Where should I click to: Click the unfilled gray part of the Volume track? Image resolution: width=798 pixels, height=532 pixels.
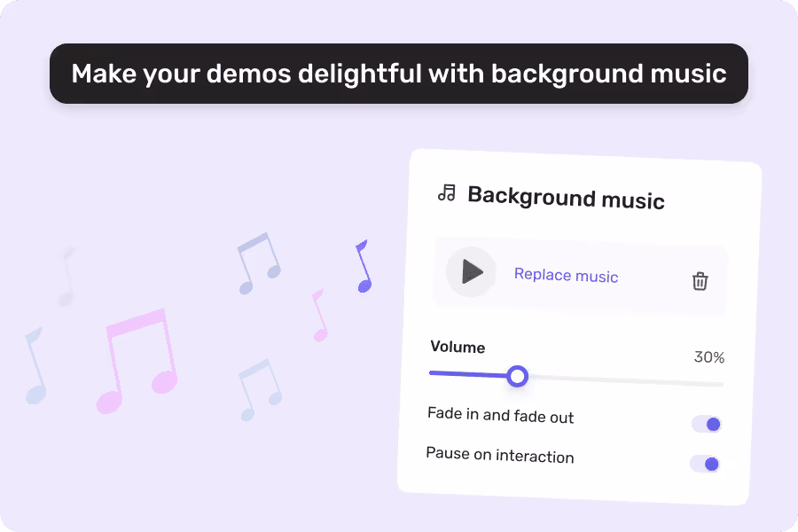coord(626,380)
